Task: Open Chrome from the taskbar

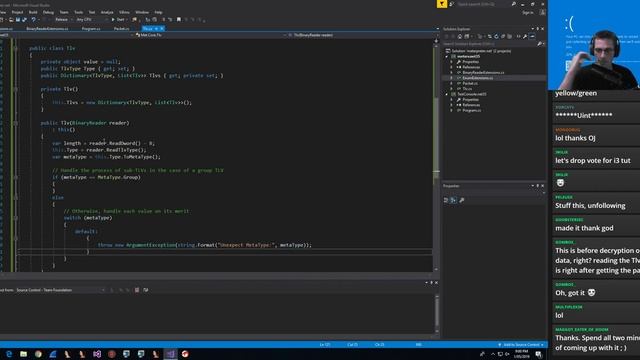Action: [x=38, y=354]
